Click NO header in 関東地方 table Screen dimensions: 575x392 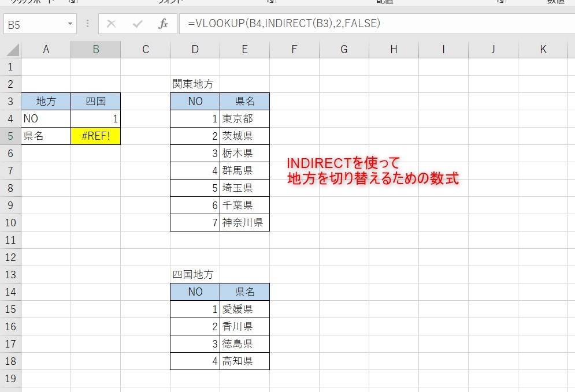pyautogui.click(x=195, y=101)
